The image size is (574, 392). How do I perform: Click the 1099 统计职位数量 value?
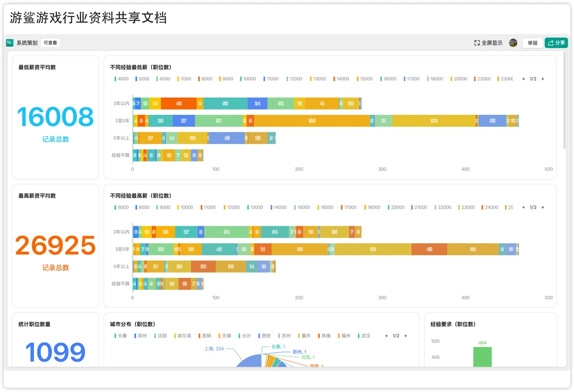(55, 353)
